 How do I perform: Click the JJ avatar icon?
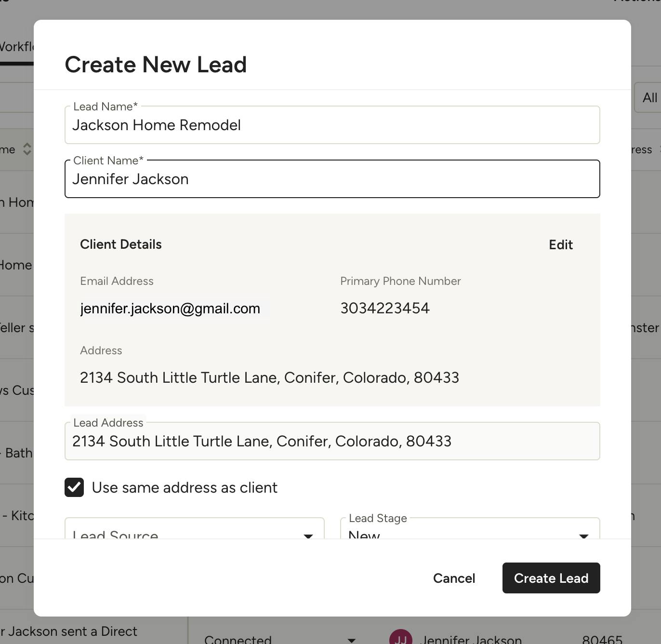[x=400, y=637]
